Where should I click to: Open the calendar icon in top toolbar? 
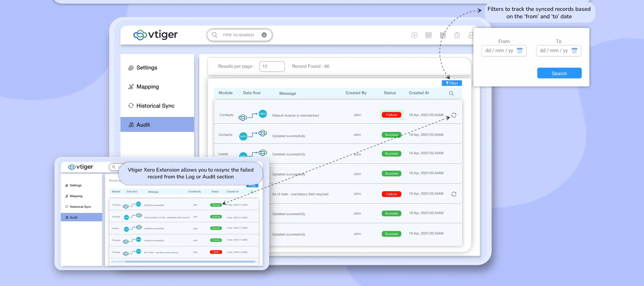click(x=428, y=35)
